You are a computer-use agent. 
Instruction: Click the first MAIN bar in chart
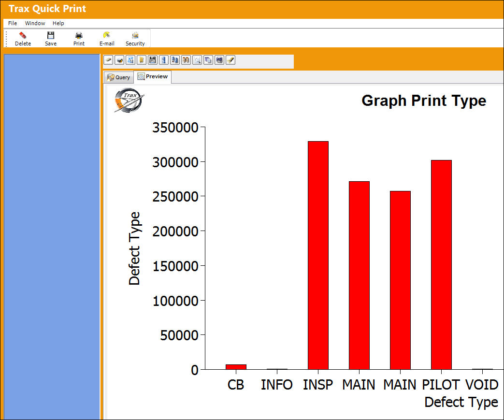[359, 275]
